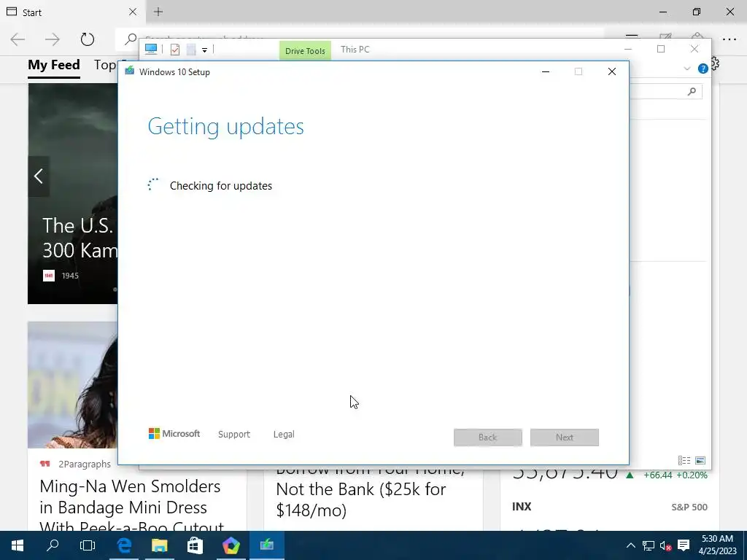
Task: Click the Properties checkmark icon in Explorer
Action: [x=175, y=50]
